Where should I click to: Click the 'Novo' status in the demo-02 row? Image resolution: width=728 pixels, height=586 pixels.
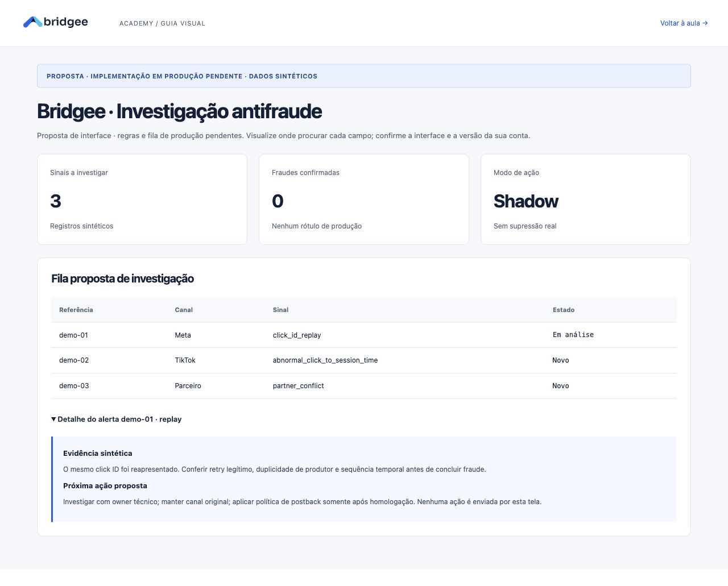[x=561, y=360]
